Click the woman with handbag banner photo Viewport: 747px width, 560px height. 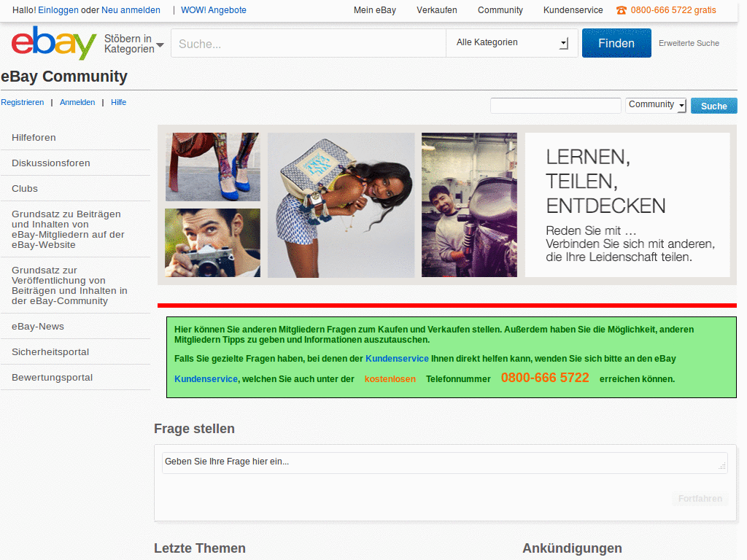click(x=341, y=205)
